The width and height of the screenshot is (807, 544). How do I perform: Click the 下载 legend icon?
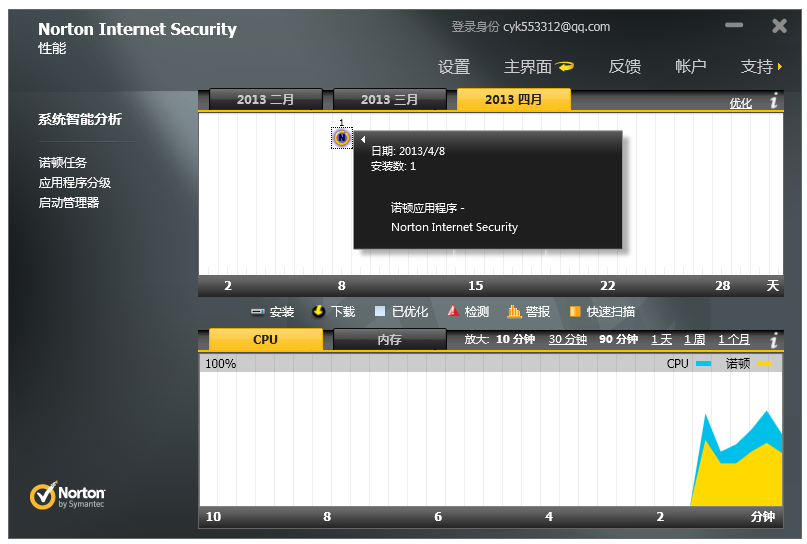pyautogui.click(x=318, y=311)
